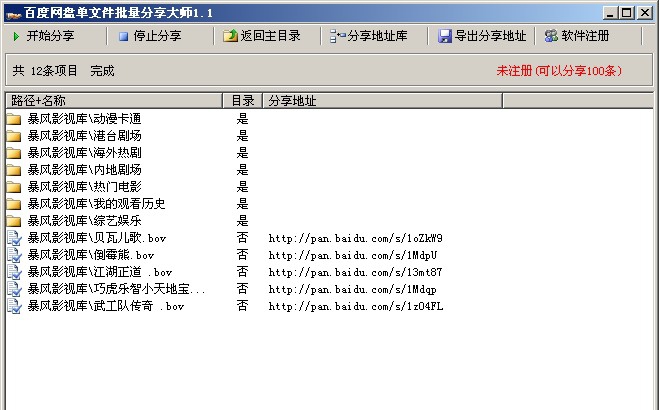Sort by 路径+名称 column header
The width and height of the screenshot is (659, 410).
(114, 101)
